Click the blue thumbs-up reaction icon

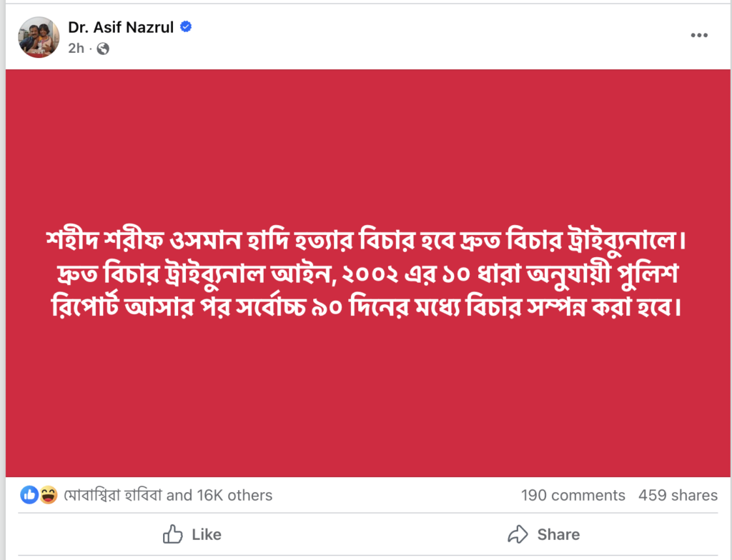(x=29, y=495)
